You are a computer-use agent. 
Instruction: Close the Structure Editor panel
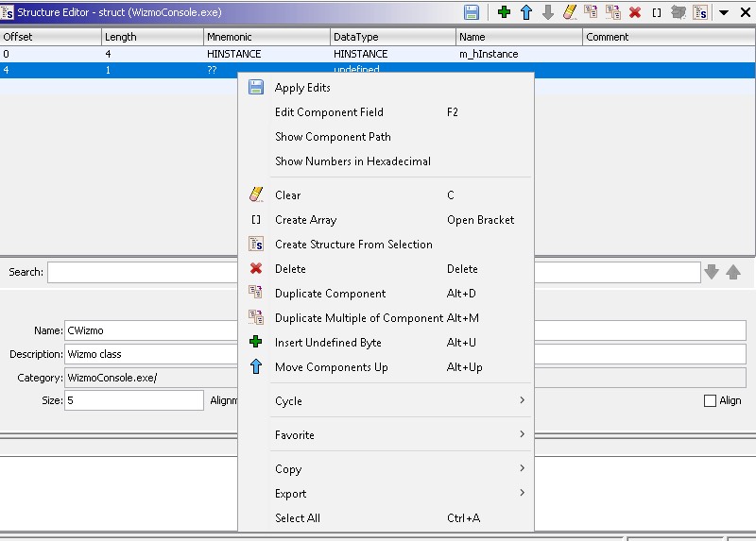click(x=746, y=12)
